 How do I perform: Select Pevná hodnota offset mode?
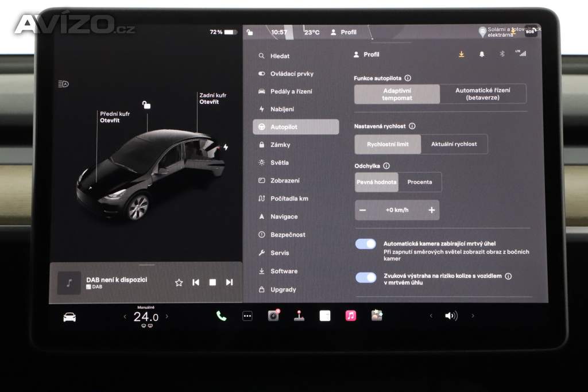pyautogui.click(x=377, y=182)
